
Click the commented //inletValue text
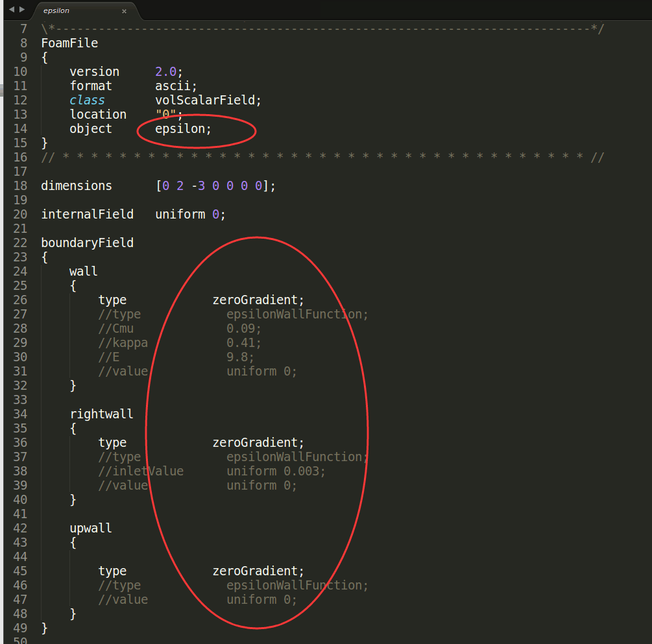[x=141, y=471]
